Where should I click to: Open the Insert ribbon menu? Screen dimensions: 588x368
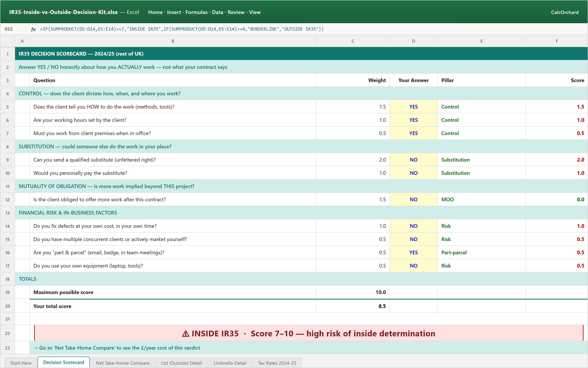click(174, 12)
